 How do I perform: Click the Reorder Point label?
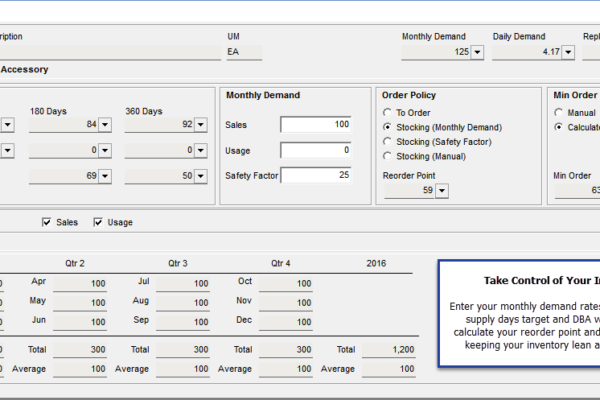409,176
